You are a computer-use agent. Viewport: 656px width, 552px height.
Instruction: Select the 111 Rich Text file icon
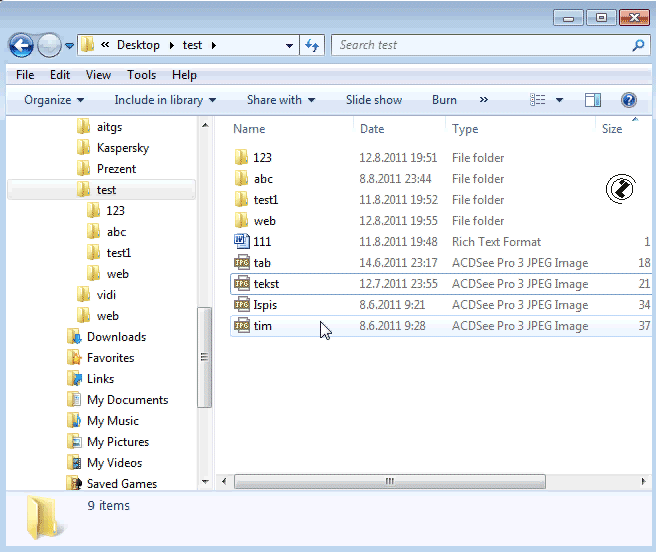241,242
